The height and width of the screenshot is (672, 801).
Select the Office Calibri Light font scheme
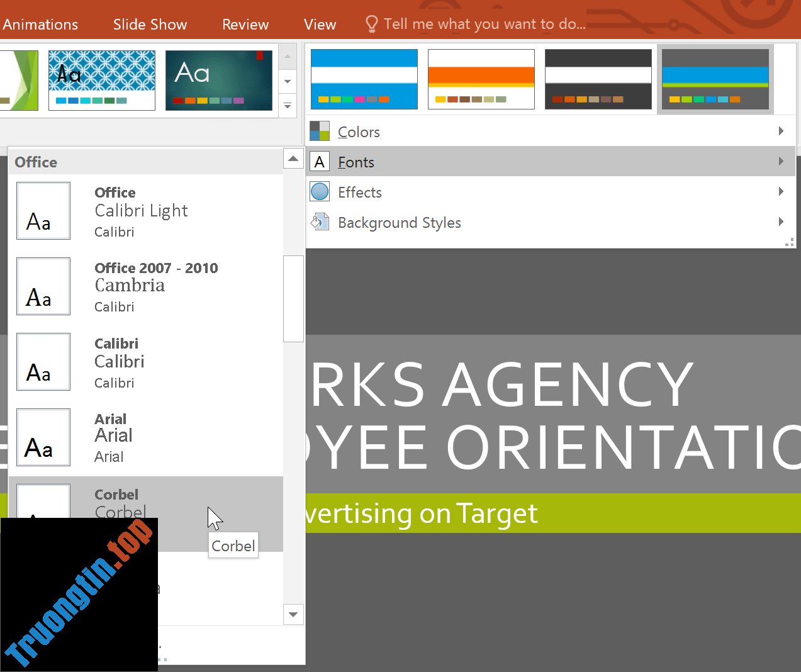pyautogui.click(x=145, y=210)
